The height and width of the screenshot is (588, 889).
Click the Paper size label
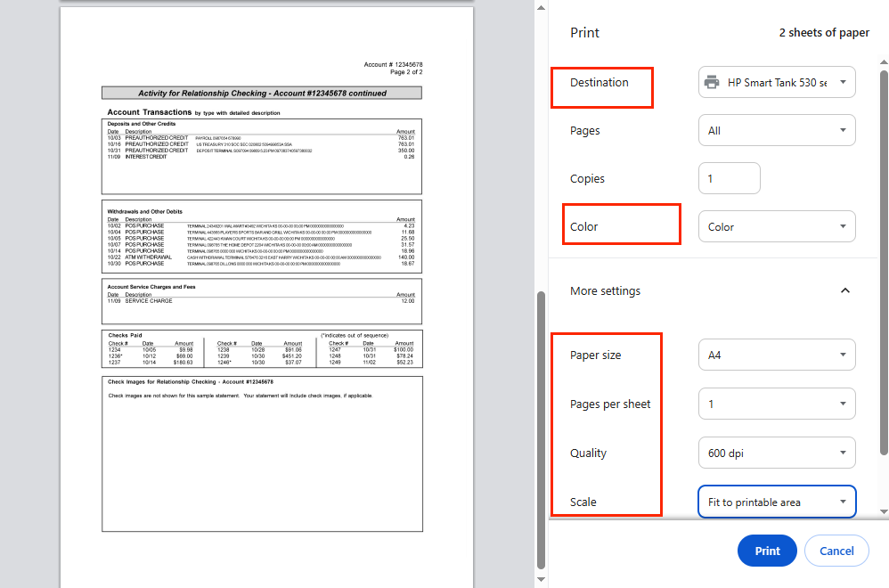(595, 355)
